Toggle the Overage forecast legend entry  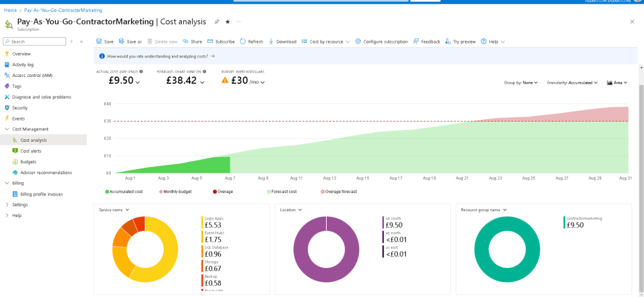point(339,192)
